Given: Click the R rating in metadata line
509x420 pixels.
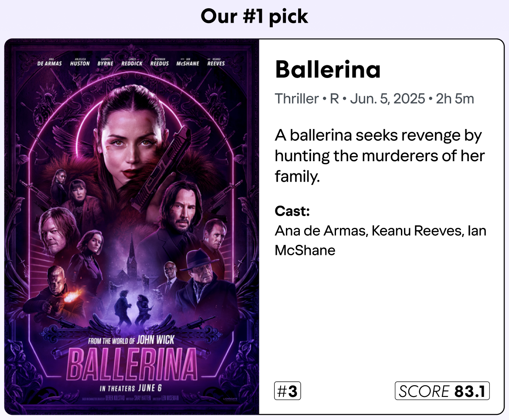Looking at the screenshot, I should [x=334, y=99].
